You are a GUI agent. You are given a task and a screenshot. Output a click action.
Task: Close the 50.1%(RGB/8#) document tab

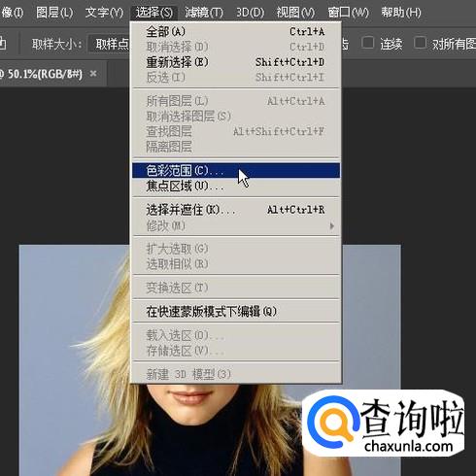pos(93,74)
